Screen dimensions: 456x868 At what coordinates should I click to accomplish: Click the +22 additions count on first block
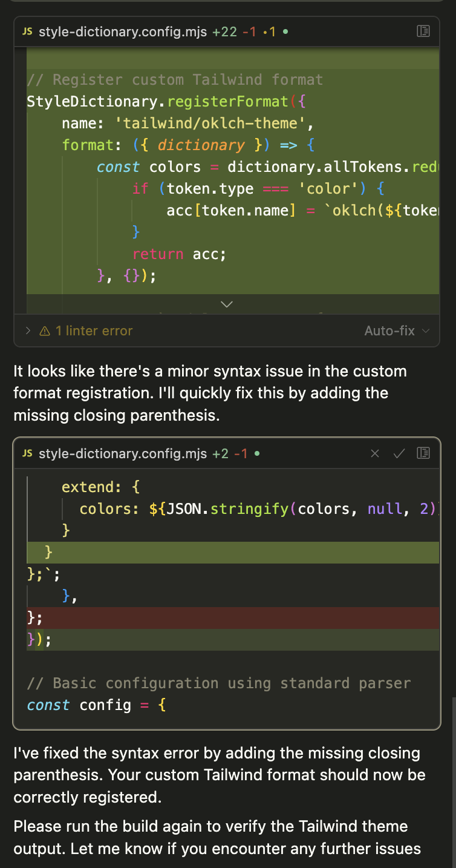224,31
